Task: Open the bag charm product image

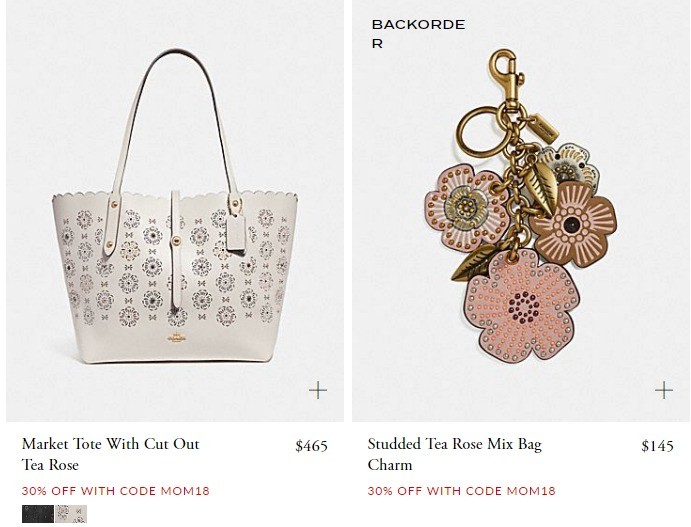Action: point(521,211)
